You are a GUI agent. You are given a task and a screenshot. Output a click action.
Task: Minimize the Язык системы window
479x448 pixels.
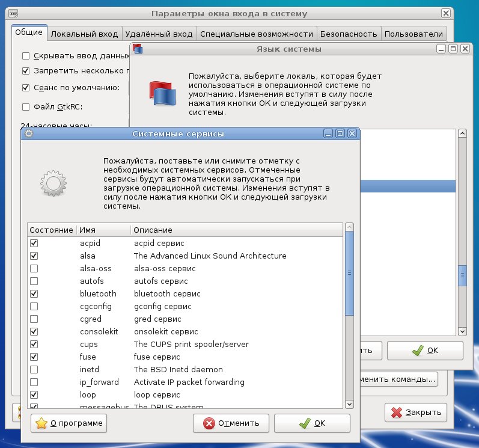(441, 49)
